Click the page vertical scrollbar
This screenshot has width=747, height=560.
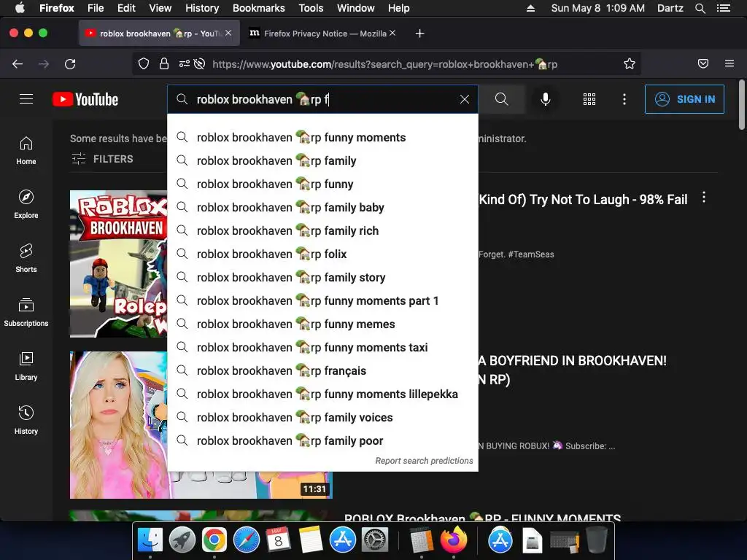(x=742, y=105)
